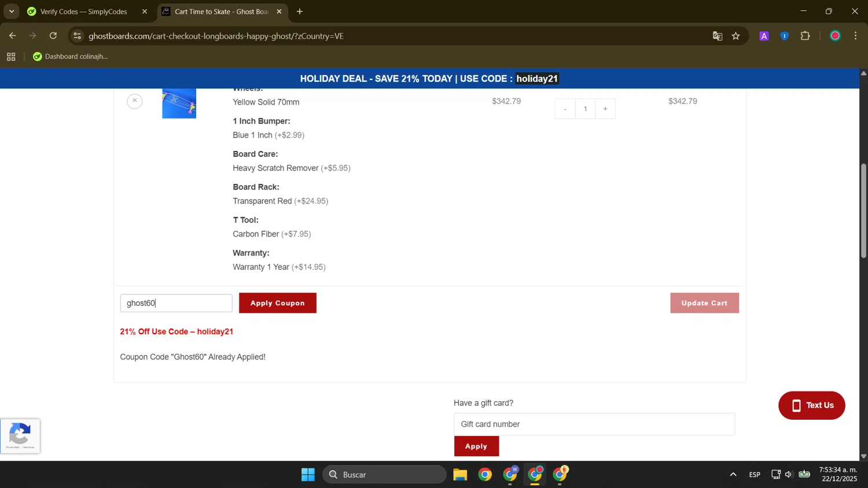Bookmark this page with the star icon
Screen dimensions: 868x488
tap(736, 36)
